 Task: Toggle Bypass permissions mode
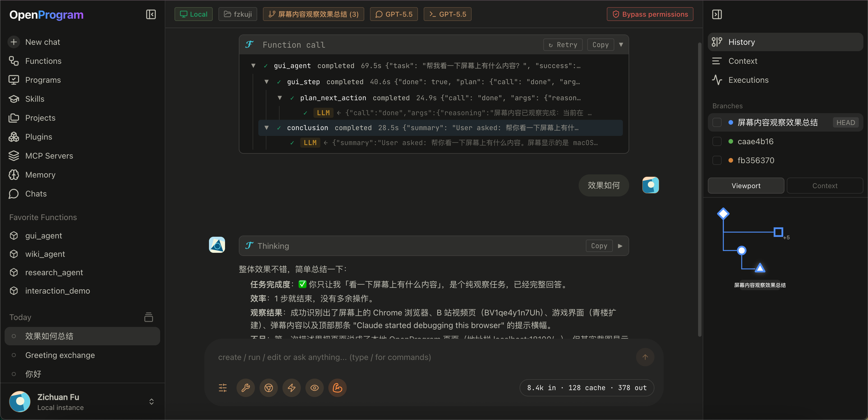tap(650, 14)
